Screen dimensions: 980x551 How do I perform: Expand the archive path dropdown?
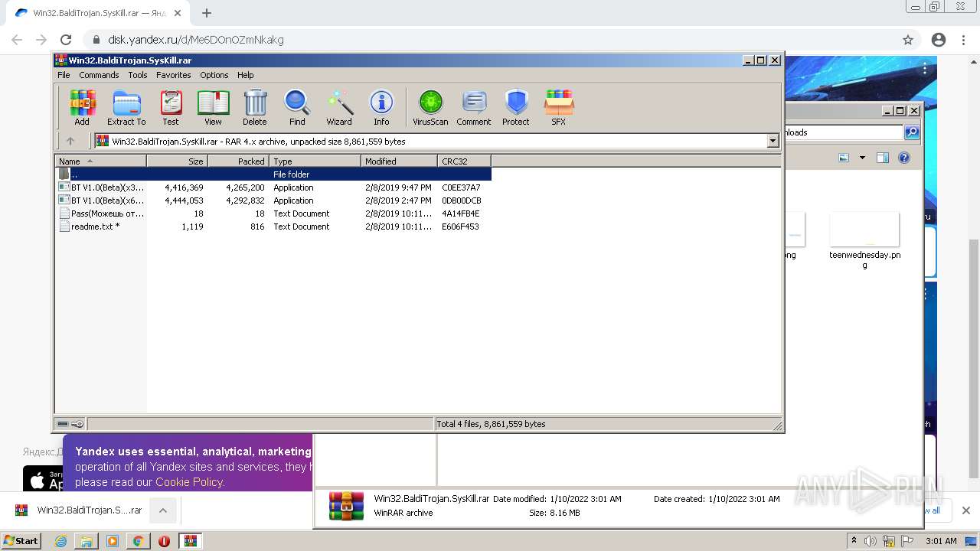click(773, 141)
